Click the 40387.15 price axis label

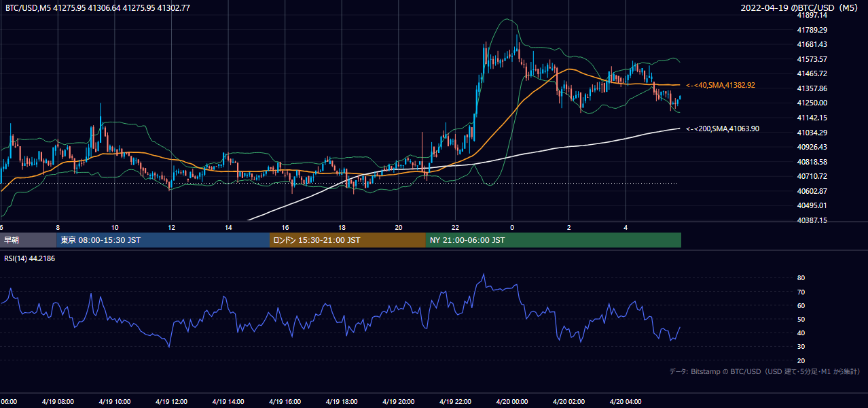click(x=812, y=220)
